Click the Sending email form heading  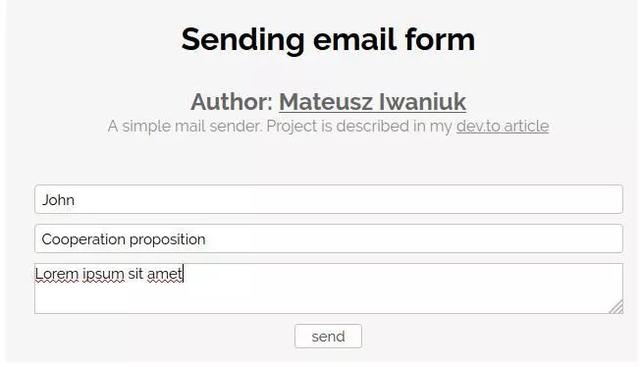(328, 40)
